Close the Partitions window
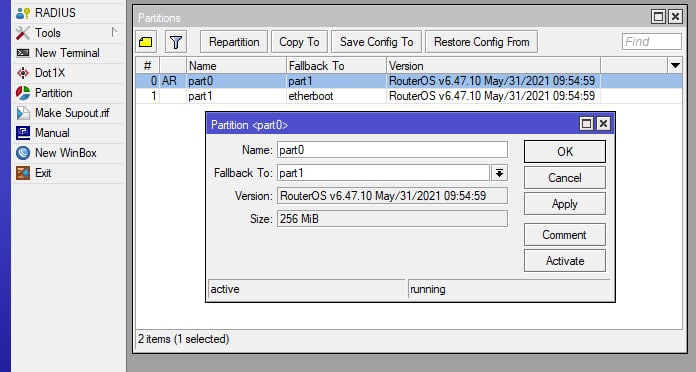696x372 pixels. 675,17
